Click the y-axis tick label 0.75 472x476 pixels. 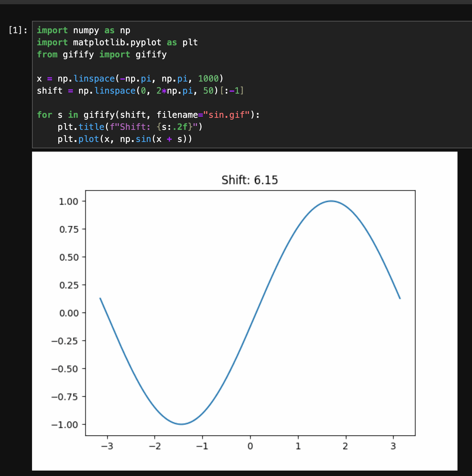69,229
